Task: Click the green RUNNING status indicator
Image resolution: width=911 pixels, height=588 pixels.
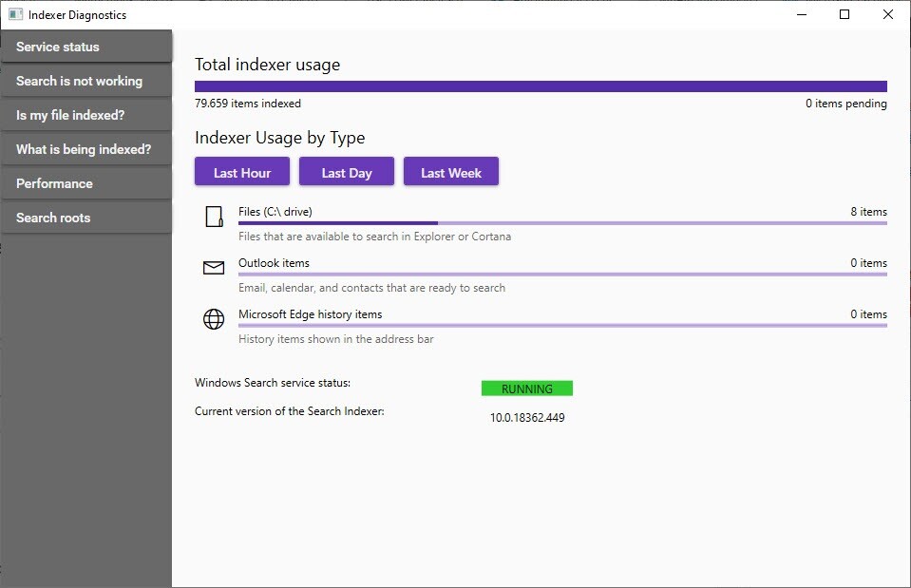Action: [x=527, y=389]
